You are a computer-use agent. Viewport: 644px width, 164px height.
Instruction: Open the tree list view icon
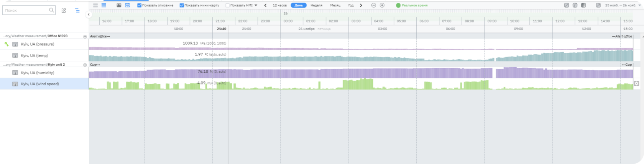coord(77,11)
